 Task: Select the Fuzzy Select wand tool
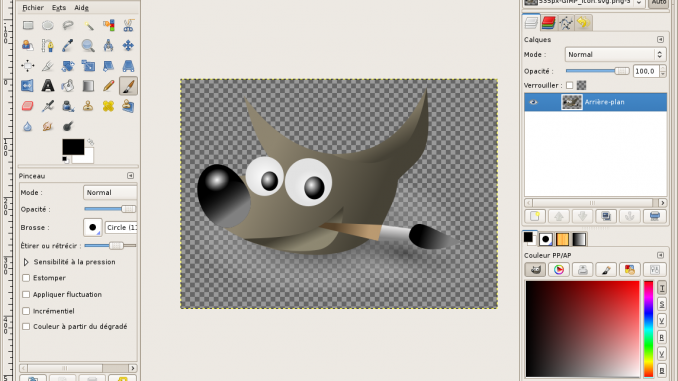pos(88,25)
